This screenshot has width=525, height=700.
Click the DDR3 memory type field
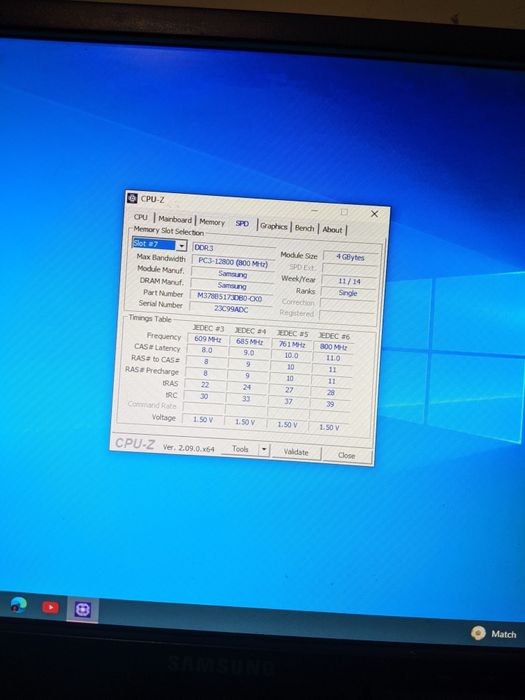pyautogui.click(x=233, y=248)
